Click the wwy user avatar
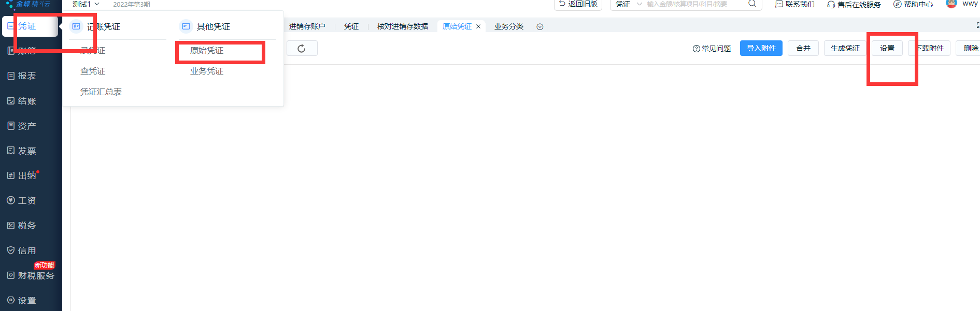This screenshot has width=980, height=311. (951, 4)
